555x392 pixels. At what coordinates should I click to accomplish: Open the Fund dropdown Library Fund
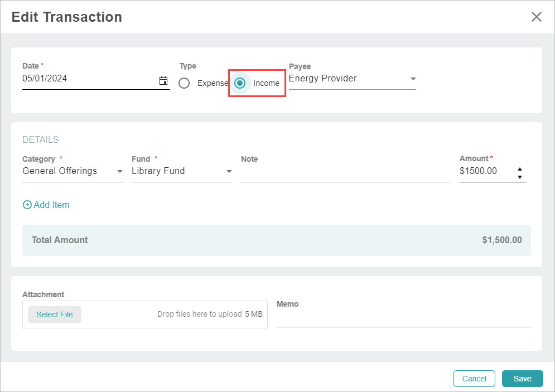pos(182,171)
